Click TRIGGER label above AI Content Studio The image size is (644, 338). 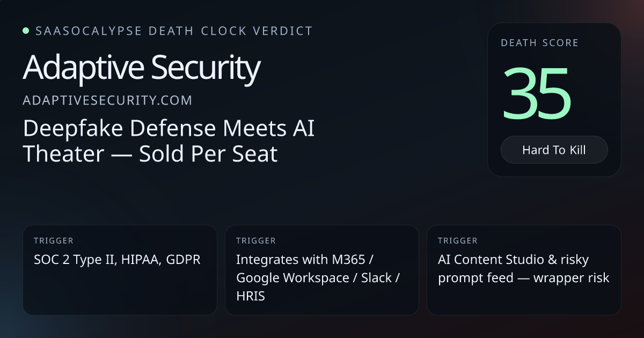[x=458, y=241]
